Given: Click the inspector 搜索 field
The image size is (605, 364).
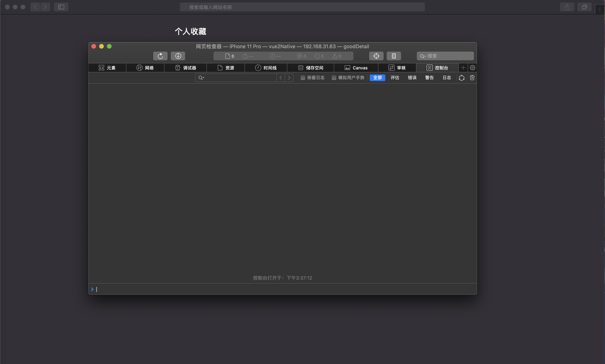Looking at the screenshot, I should [445, 56].
